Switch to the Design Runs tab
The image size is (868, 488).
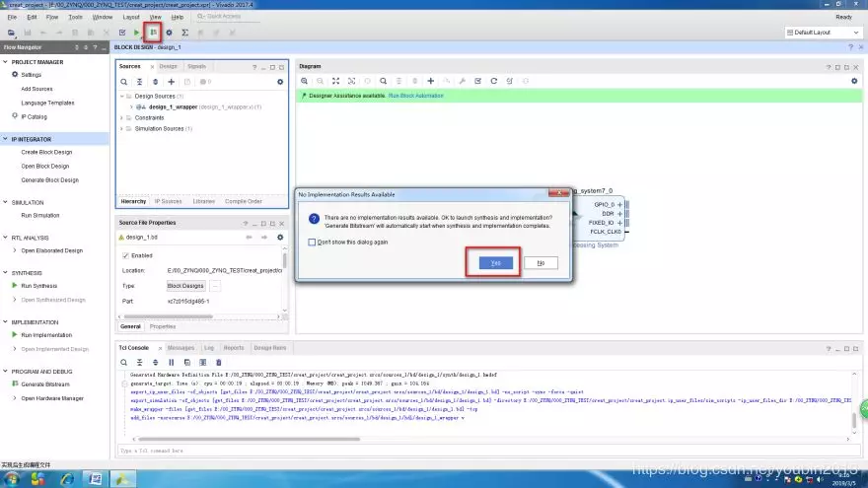tap(270, 348)
